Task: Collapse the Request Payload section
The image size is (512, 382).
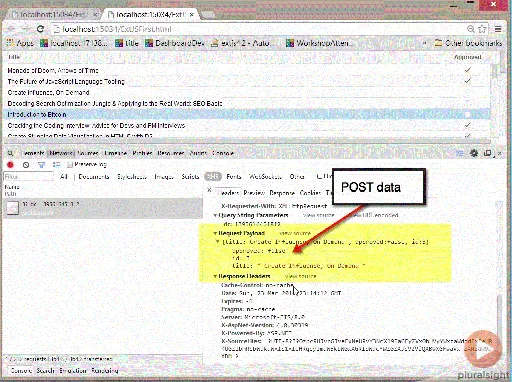Action: pos(215,233)
